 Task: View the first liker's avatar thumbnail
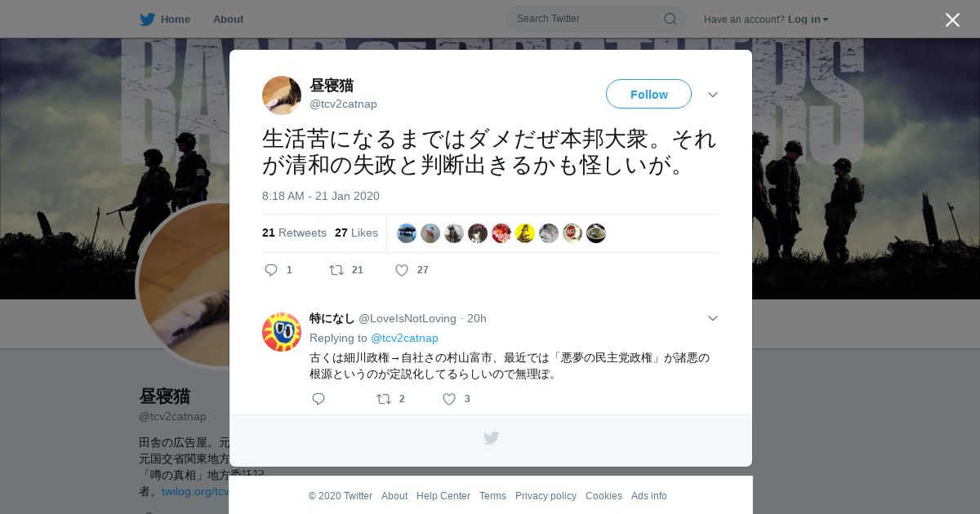407,233
